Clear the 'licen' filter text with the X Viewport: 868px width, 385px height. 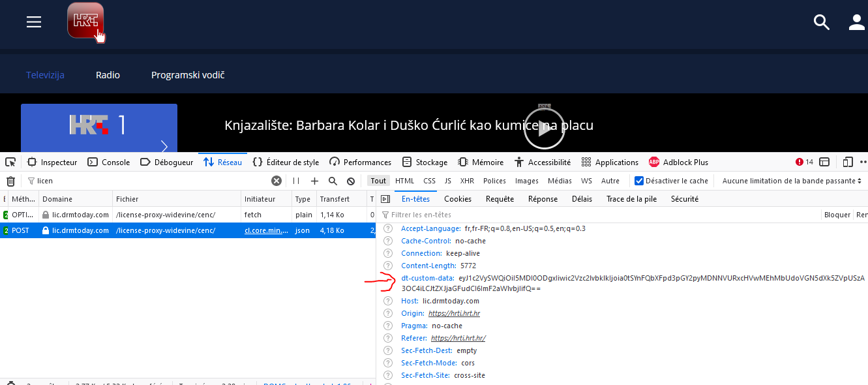coord(277,181)
